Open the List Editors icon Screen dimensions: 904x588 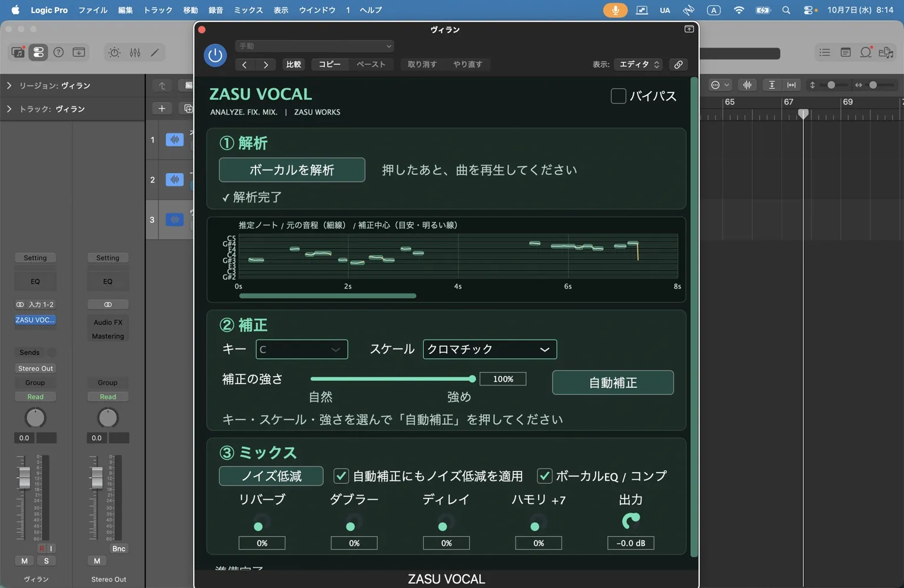pyautogui.click(x=825, y=52)
